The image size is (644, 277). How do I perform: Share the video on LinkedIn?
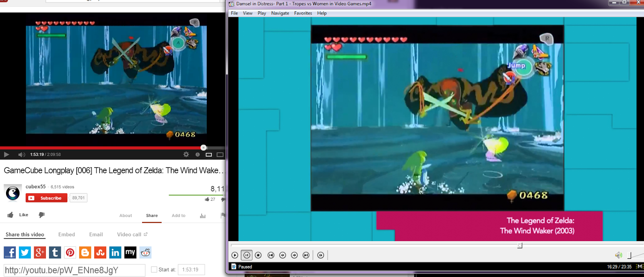coord(115,252)
